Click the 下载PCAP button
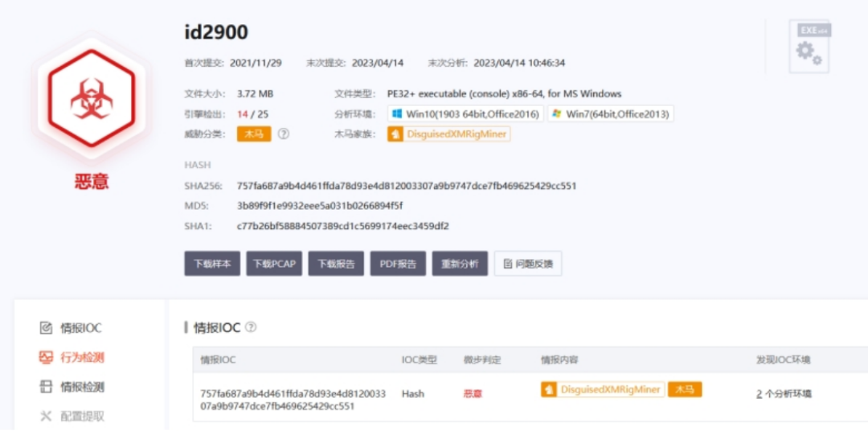 point(274,264)
